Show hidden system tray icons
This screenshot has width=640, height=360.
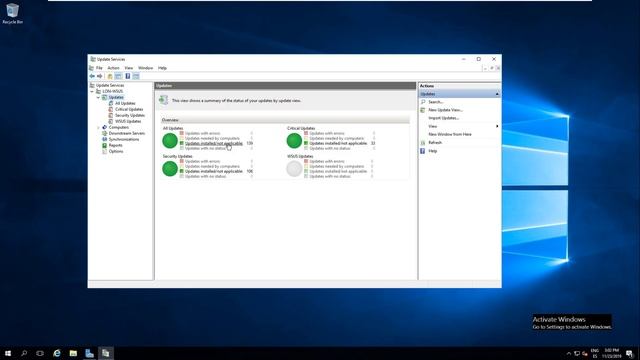(569, 353)
